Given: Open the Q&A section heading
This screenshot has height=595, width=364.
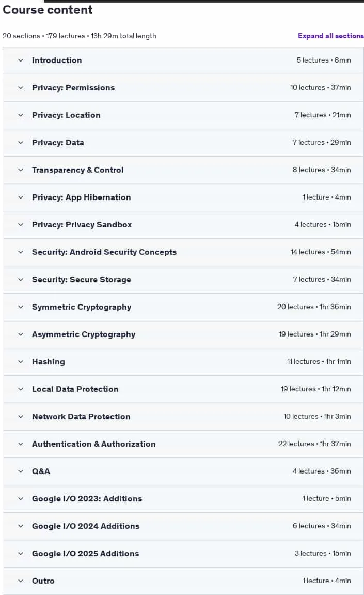Looking at the screenshot, I should pos(41,471).
